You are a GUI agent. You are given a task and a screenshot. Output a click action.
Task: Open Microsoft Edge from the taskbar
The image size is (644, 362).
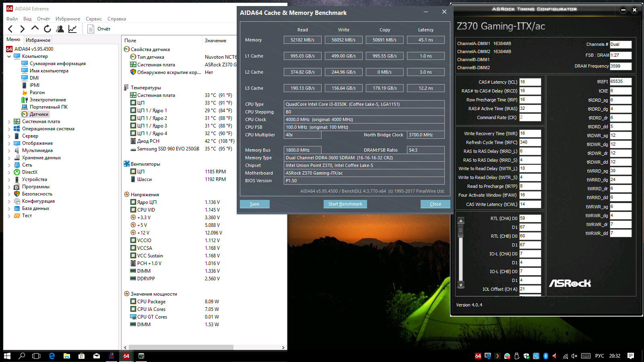(52, 356)
